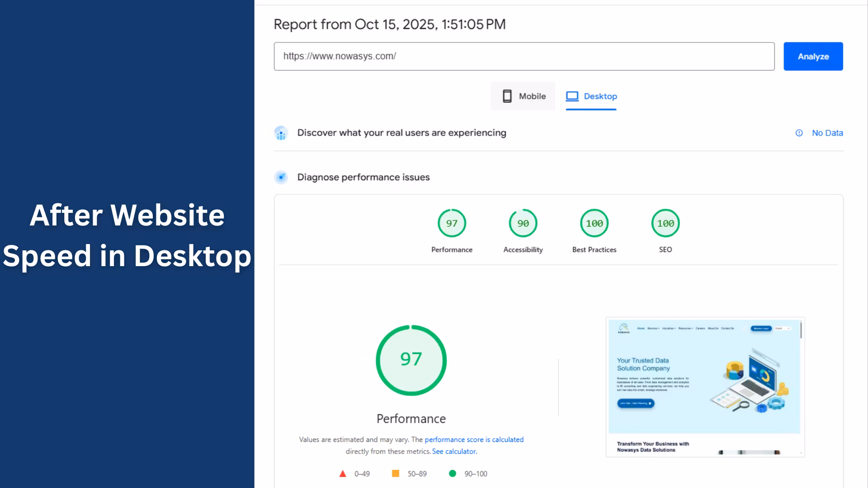Click the URL input field
868x488 pixels.
(x=524, y=56)
